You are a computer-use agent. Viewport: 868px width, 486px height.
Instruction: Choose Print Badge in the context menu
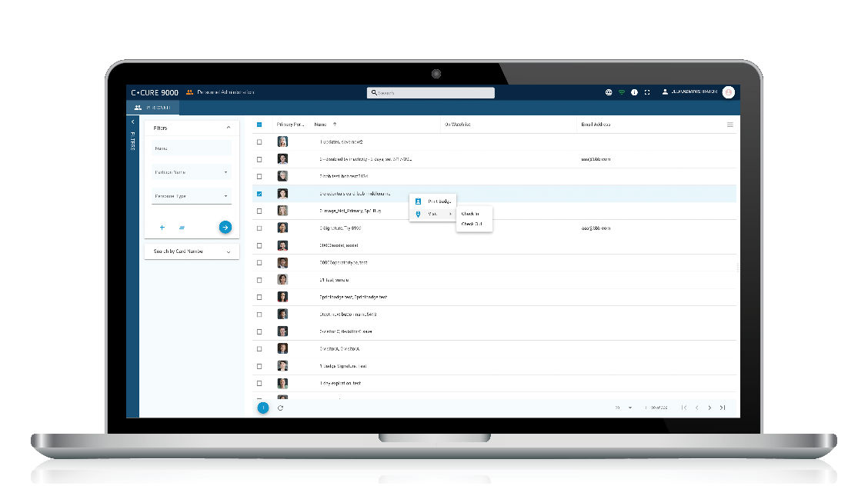pyautogui.click(x=439, y=201)
